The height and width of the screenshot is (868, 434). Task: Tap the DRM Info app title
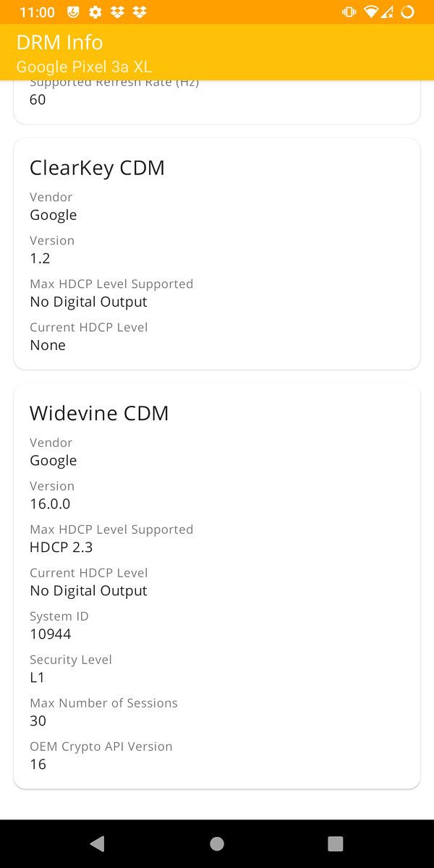pyautogui.click(x=59, y=42)
